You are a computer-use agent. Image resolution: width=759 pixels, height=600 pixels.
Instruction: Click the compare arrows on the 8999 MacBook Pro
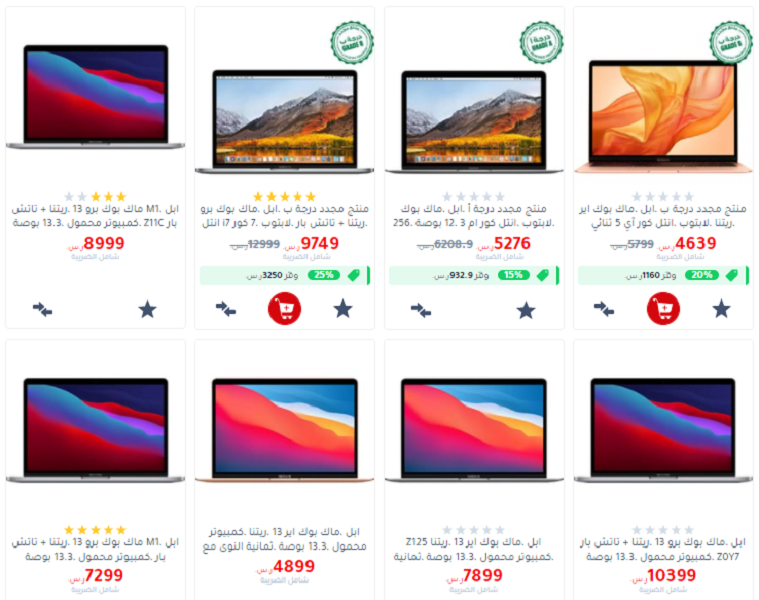(x=43, y=309)
